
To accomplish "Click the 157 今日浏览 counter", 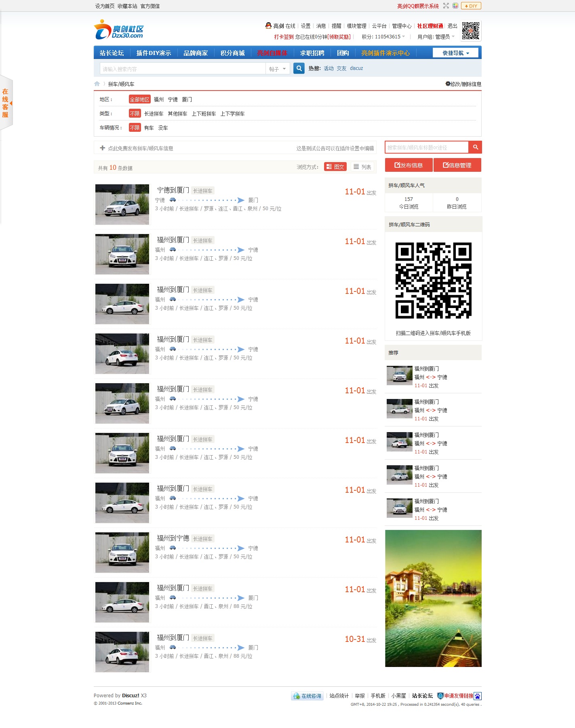I will (x=409, y=203).
